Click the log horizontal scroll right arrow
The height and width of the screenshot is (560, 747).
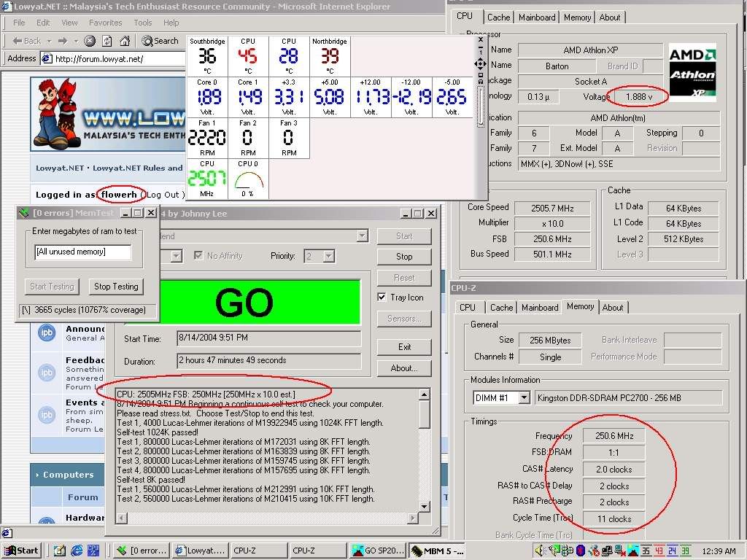click(x=413, y=518)
